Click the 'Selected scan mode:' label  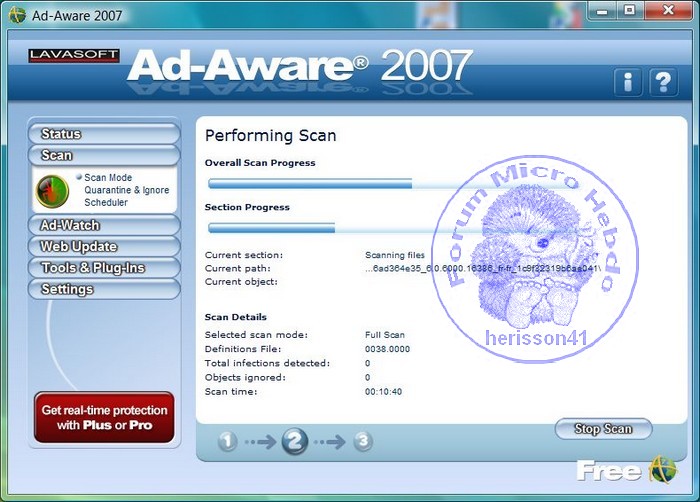(x=256, y=335)
